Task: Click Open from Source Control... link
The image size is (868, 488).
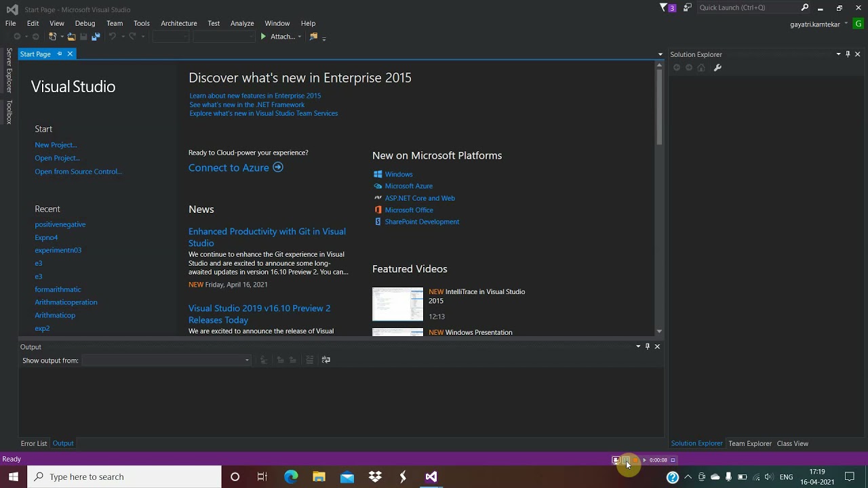Action: point(79,171)
